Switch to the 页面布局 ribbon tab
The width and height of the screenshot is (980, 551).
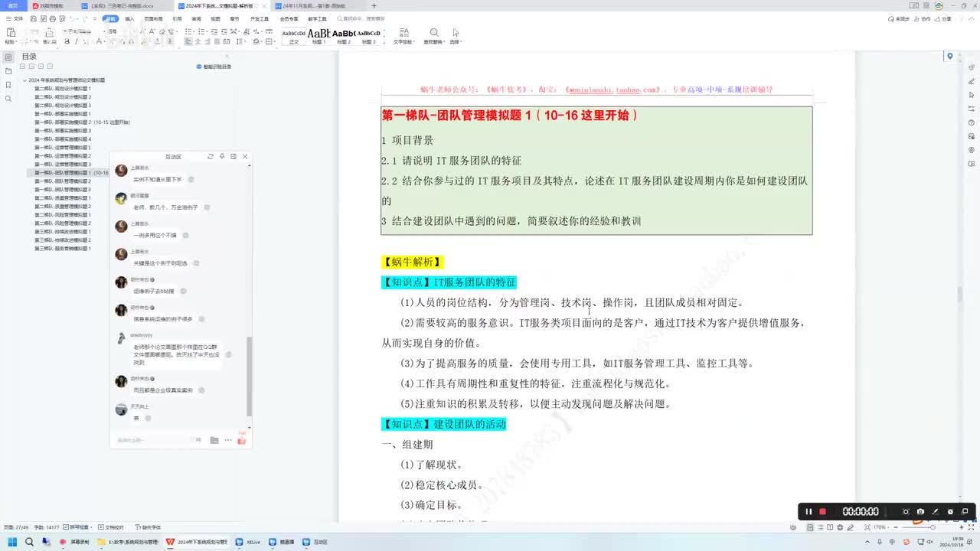[153, 18]
